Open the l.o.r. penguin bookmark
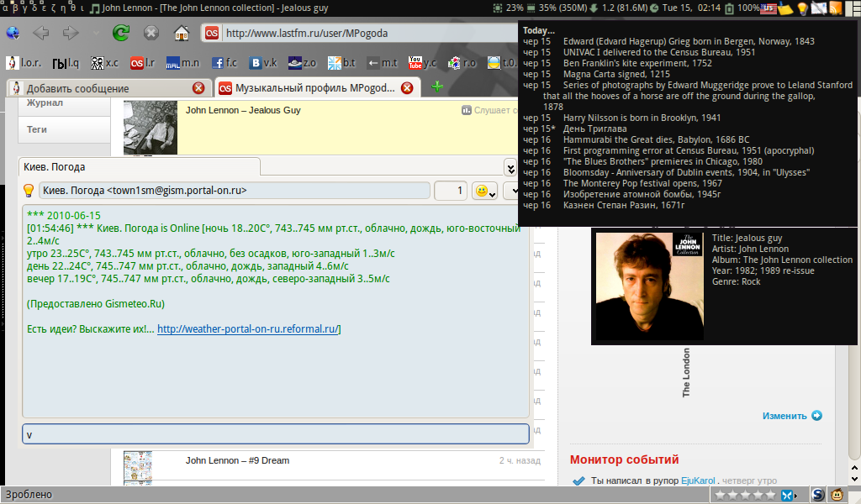 pyautogui.click(x=24, y=63)
